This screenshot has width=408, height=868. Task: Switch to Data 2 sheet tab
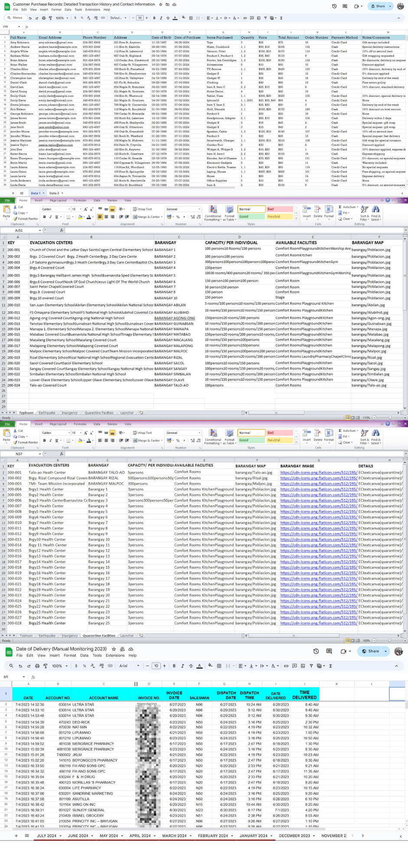tap(54, 193)
